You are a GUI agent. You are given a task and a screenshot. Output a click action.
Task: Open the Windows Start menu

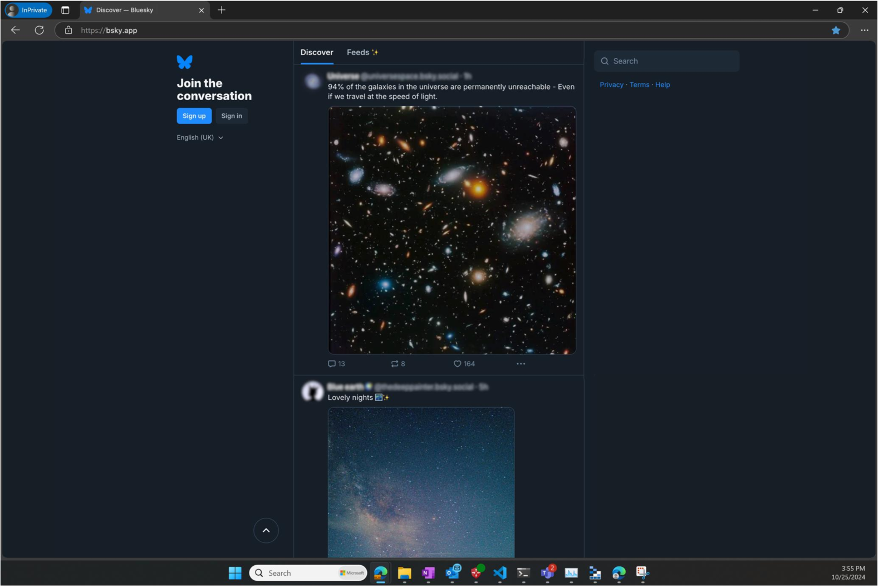pos(235,573)
